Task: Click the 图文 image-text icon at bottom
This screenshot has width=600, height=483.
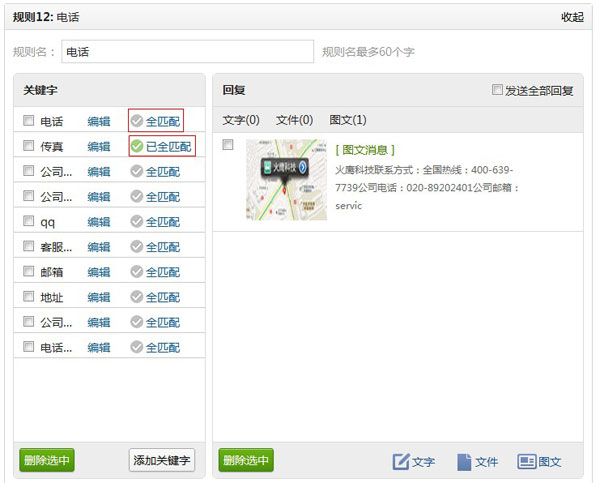Action: (x=527, y=461)
